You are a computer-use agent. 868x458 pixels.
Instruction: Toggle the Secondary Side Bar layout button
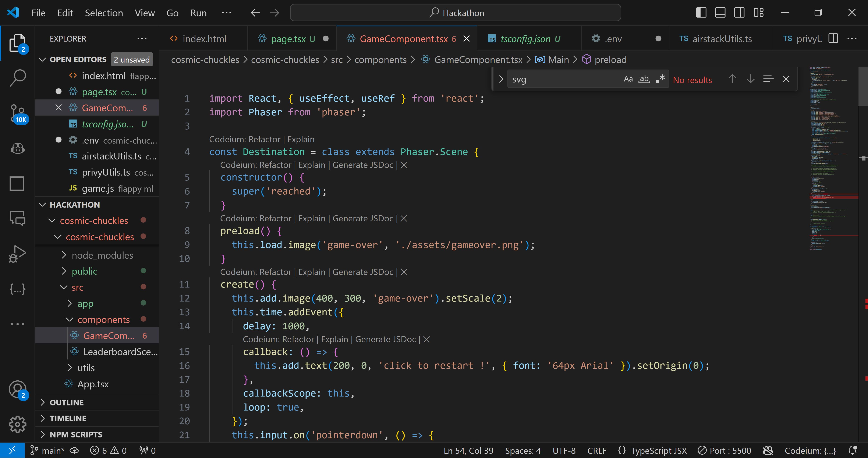pyautogui.click(x=740, y=13)
